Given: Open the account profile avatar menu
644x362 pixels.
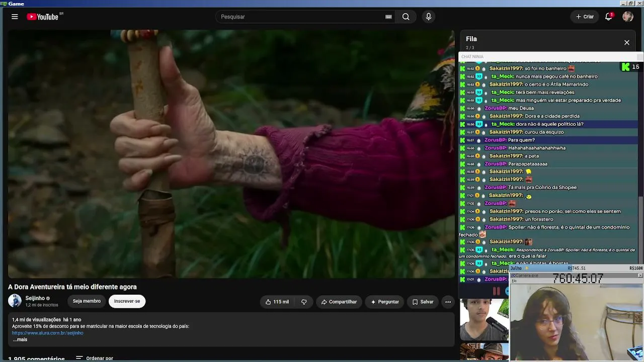Looking at the screenshot, I should 627,17.
